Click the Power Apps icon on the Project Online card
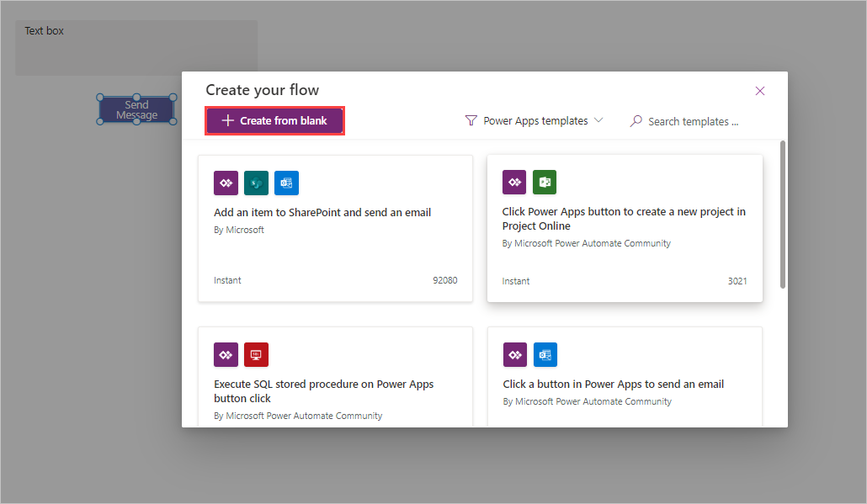The width and height of the screenshot is (867, 504). coord(514,182)
